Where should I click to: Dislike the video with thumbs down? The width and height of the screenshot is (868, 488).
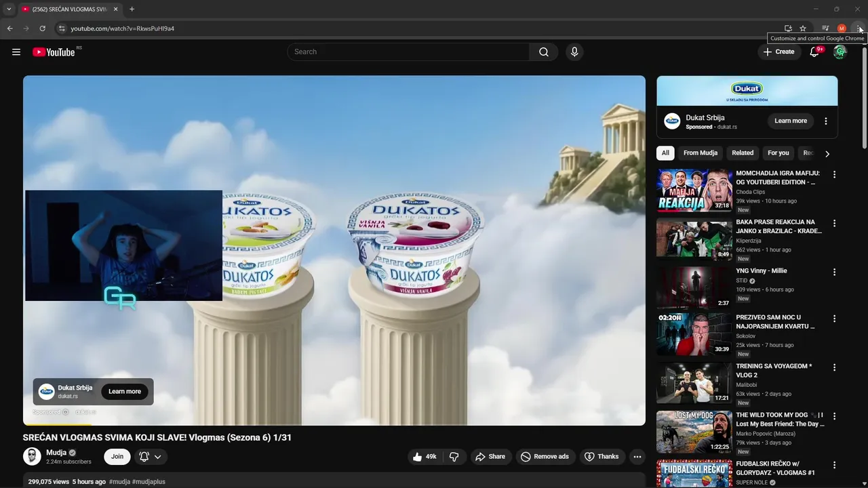pos(454,457)
